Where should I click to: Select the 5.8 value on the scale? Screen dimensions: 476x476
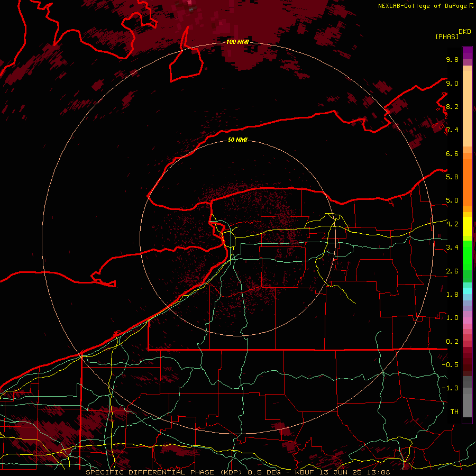[x=452, y=177]
